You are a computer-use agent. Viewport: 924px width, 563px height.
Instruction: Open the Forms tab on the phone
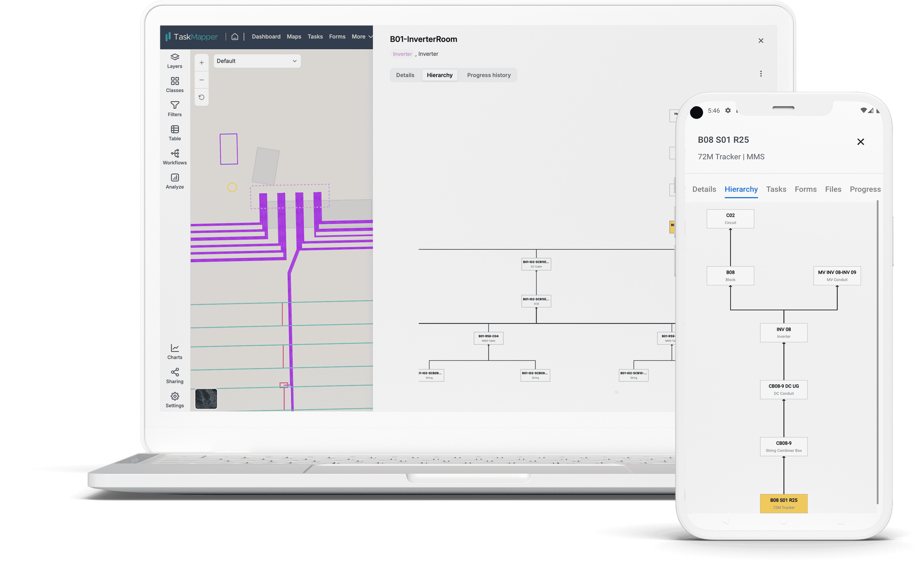click(x=805, y=189)
